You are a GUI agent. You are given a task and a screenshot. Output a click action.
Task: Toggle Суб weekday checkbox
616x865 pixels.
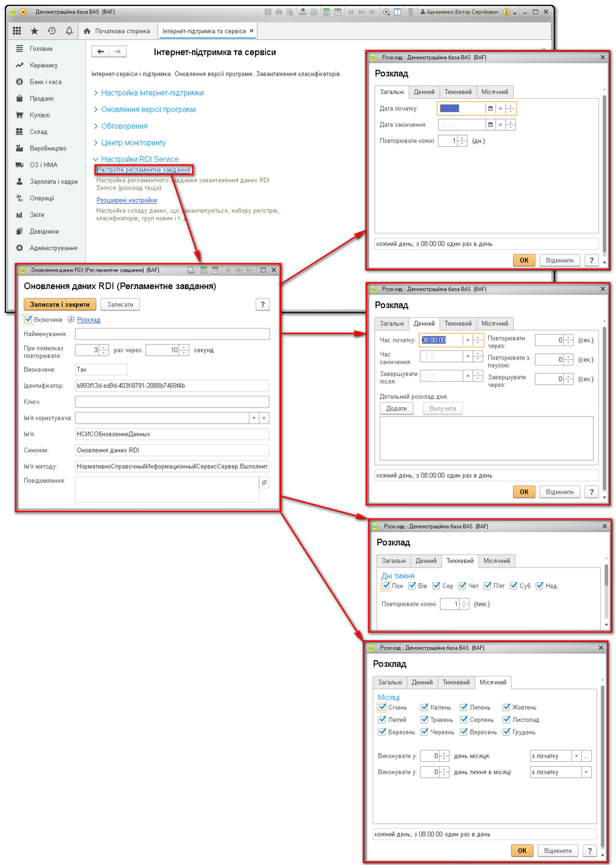[x=514, y=586]
